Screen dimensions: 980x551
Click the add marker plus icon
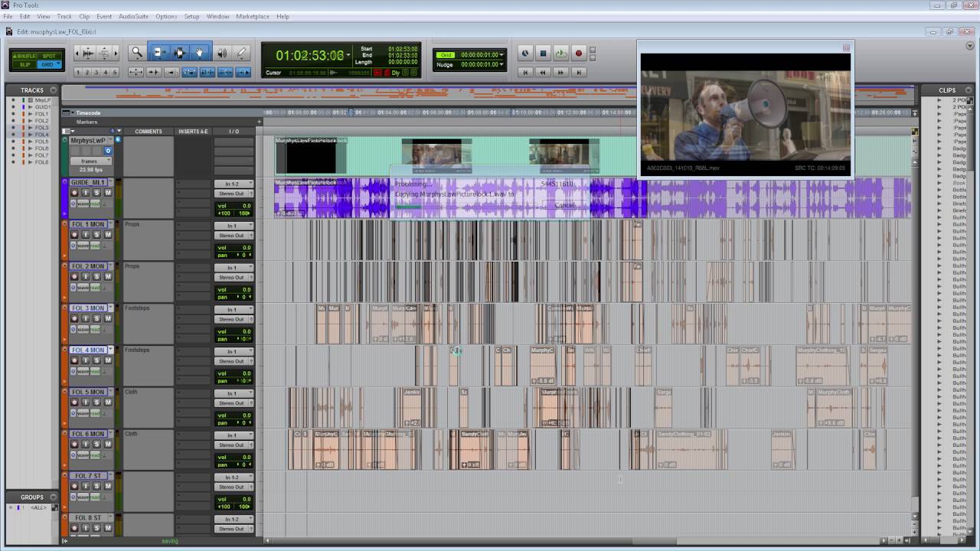tap(259, 122)
